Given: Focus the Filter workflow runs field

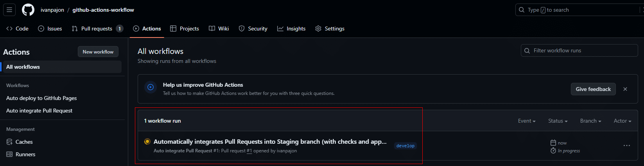Looking at the screenshot, I should click(579, 50).
